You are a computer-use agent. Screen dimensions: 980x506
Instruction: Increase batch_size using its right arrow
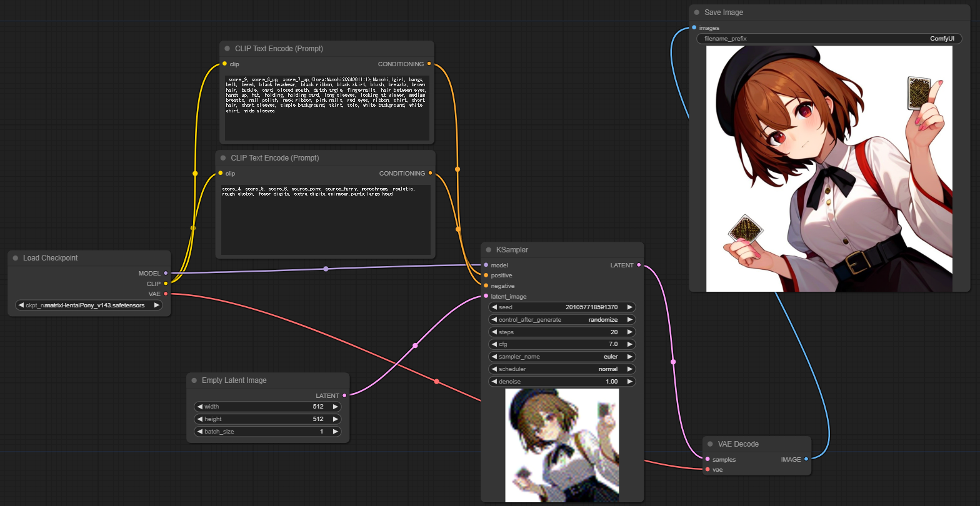click(336, 432)
